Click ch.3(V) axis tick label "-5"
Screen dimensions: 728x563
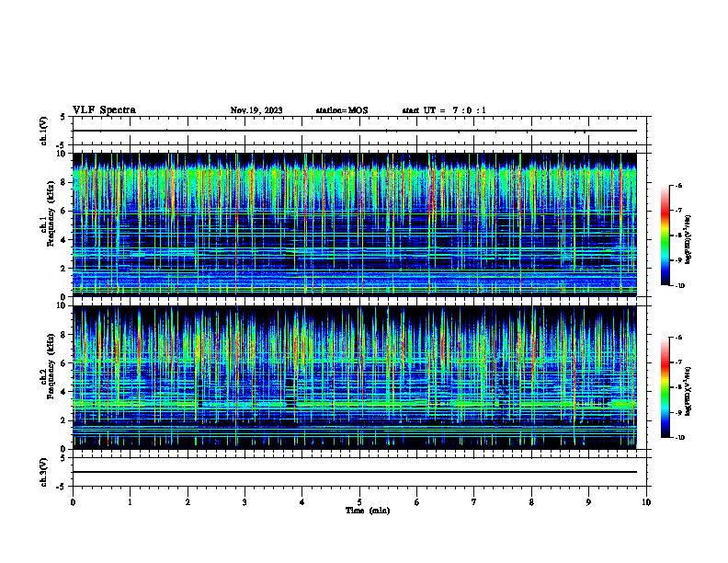63,487
